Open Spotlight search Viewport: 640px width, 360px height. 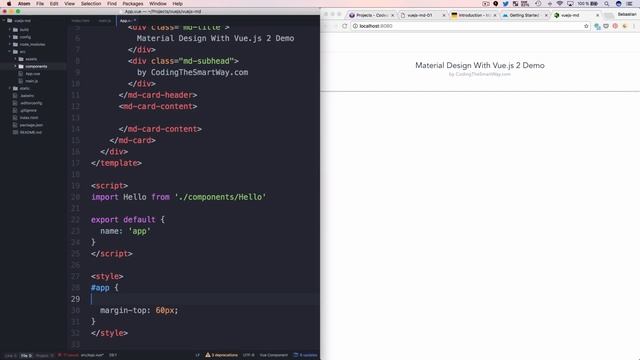(607, 4)
